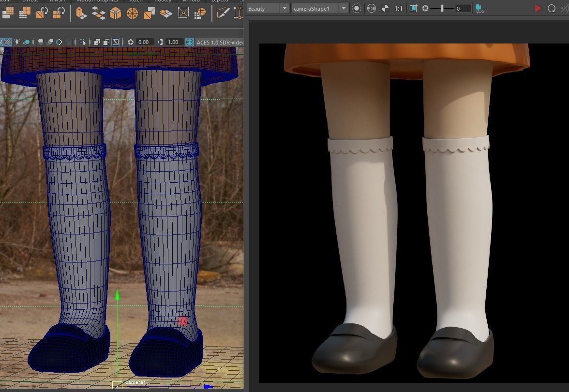Toggle X-ray display icon
This screenshot has width=569, height=392.
(x=97, y=42)
